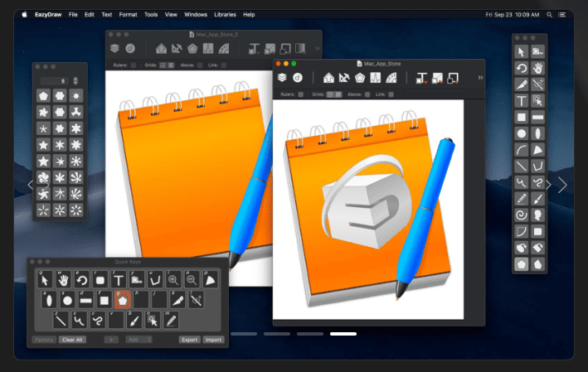Click the Export button in Quick Keys

(x=189, y=340)
